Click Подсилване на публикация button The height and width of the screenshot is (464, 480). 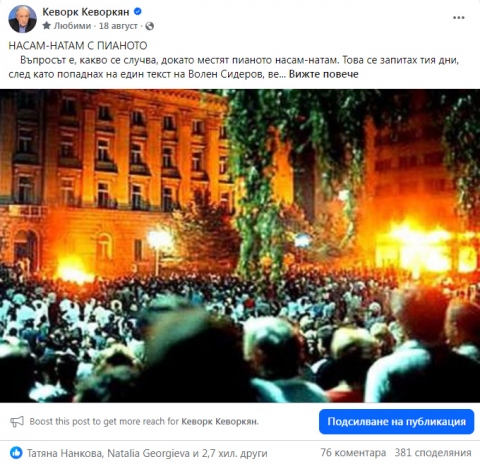(x=396, y=422)
